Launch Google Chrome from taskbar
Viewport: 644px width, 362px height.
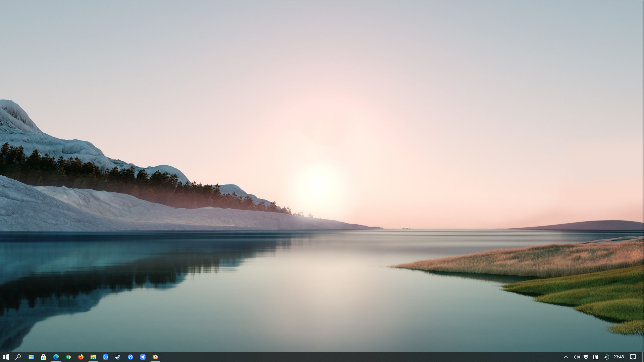68,357
